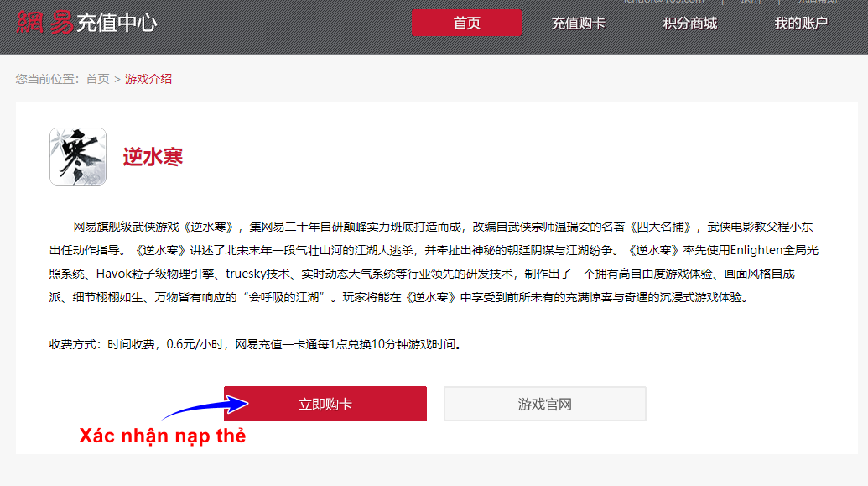
Task: Click the game description paragraph text
Action: (434, 262)
